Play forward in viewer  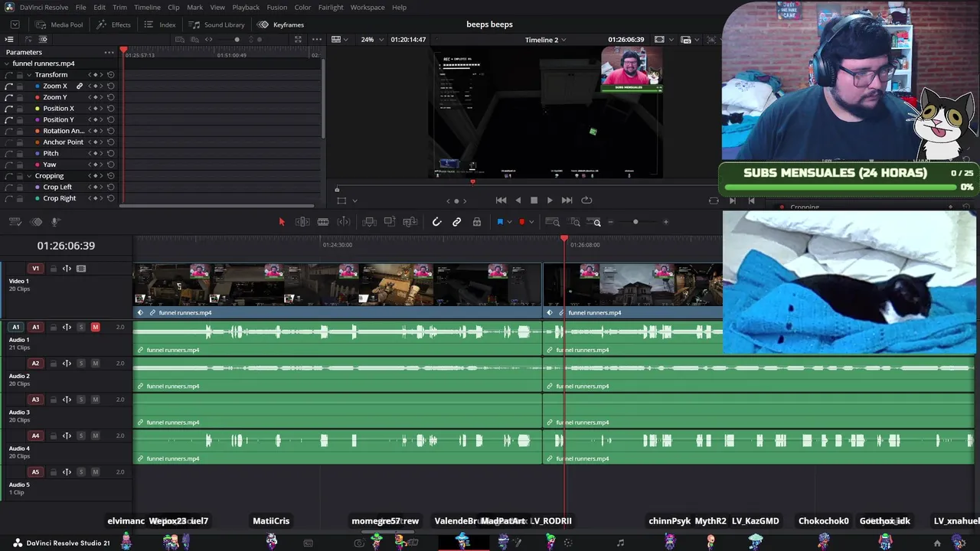coord(550,201)
